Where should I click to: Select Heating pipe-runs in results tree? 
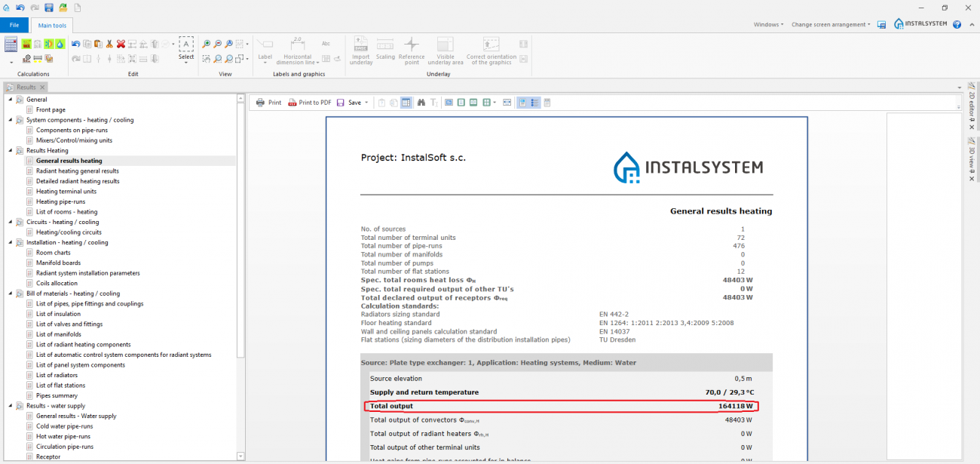60,201
